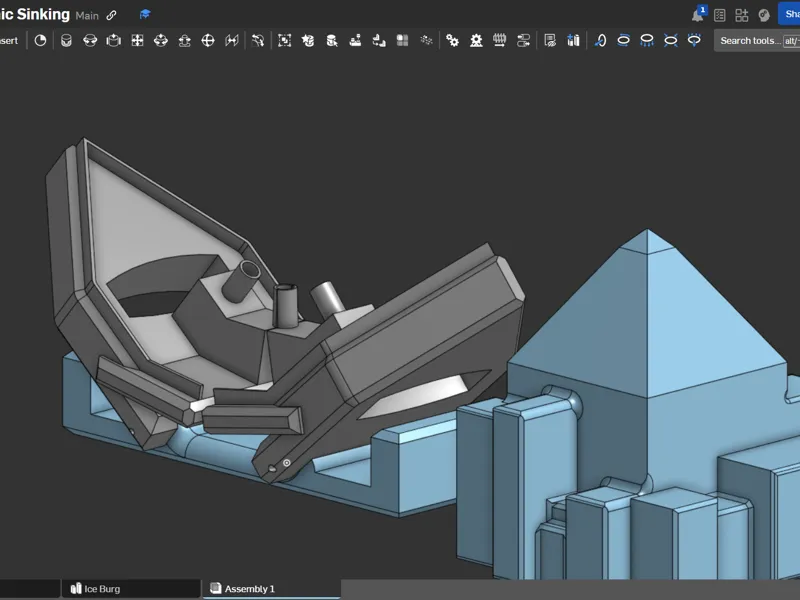Click the four-squares pattern toolbar icon
Screen dimensions: 800x600
click(x=403, y=40)
